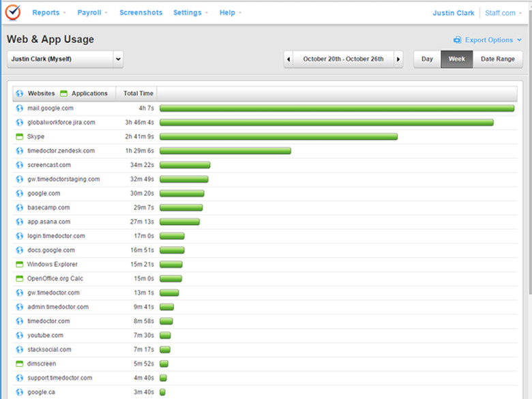Click the application icon beside OpenOffice.org Calc
532x399 pixels.
20,278
